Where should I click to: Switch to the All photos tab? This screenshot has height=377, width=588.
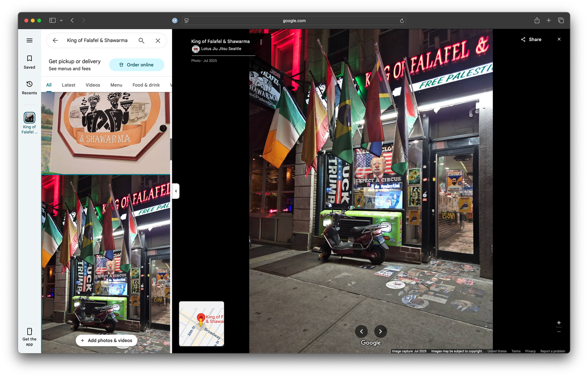(x=49, y=85)
